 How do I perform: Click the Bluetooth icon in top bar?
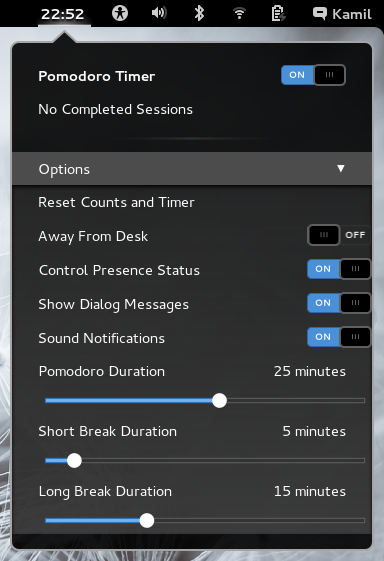click(199, 13)
